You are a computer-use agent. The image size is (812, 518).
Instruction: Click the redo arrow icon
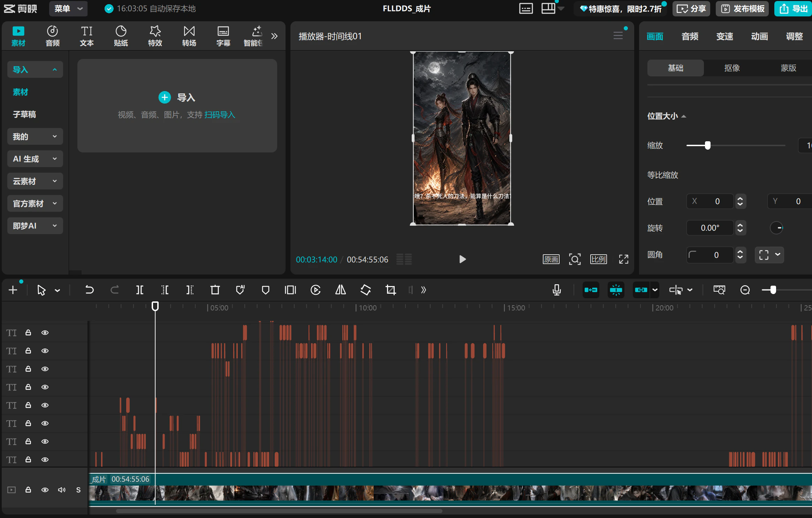(x=114, y=290)
